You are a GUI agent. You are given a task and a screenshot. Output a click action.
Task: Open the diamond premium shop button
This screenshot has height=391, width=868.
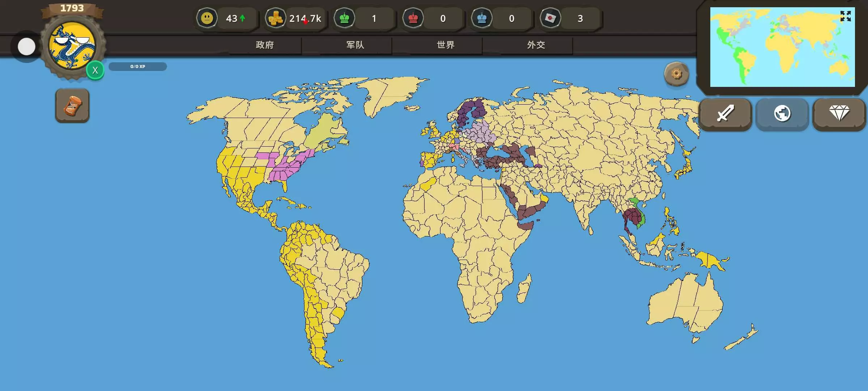tap(839, 114)
